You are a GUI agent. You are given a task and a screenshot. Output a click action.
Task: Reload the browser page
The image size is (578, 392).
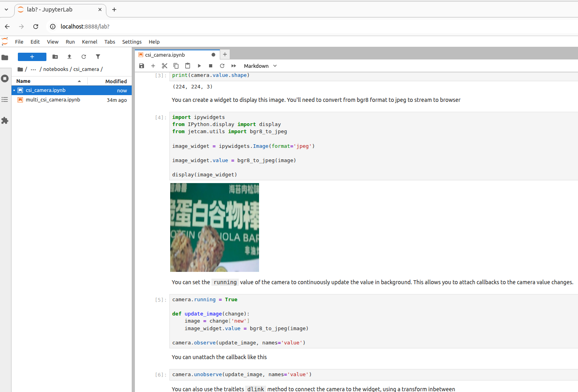click(36, 27)
